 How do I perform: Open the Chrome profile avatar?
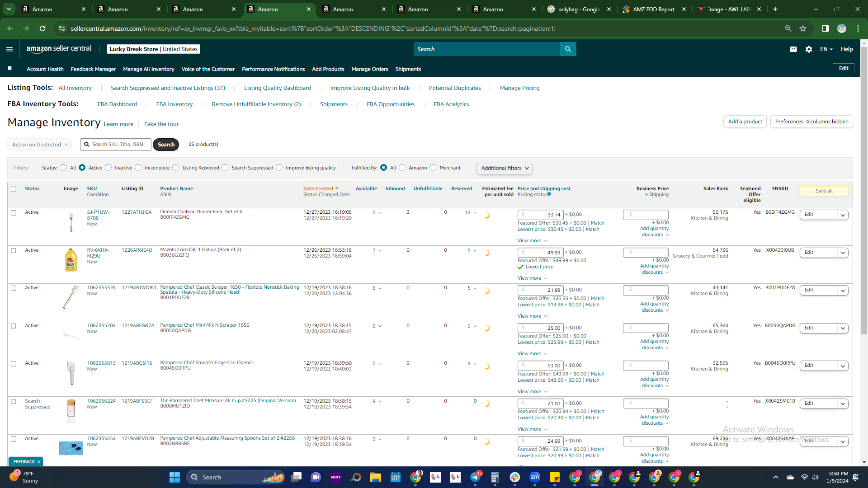point(842,28)
